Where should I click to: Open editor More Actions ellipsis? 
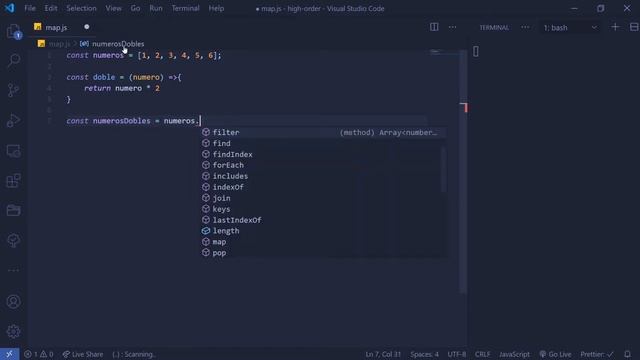pyautogui.click(x=452, y=27)
